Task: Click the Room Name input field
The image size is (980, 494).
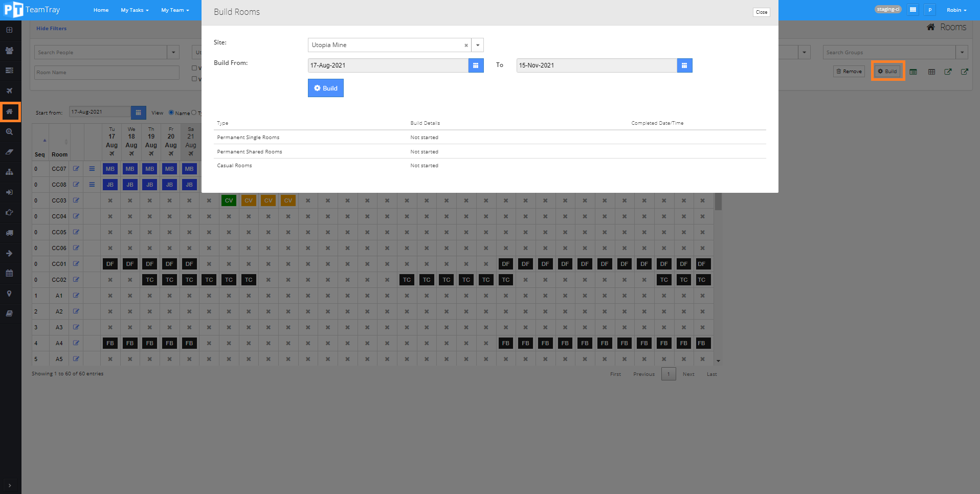Action: pos(107,73)
